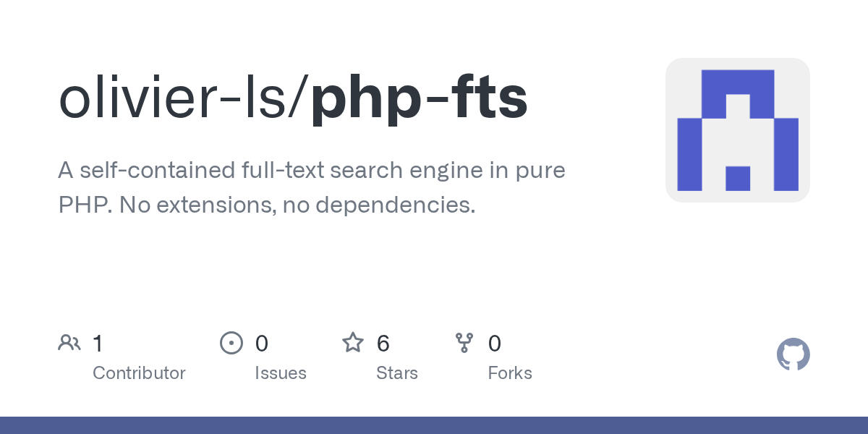Click the contributor count 1
The height and width of the screenshot is (434, 868).
pos(98,344)
